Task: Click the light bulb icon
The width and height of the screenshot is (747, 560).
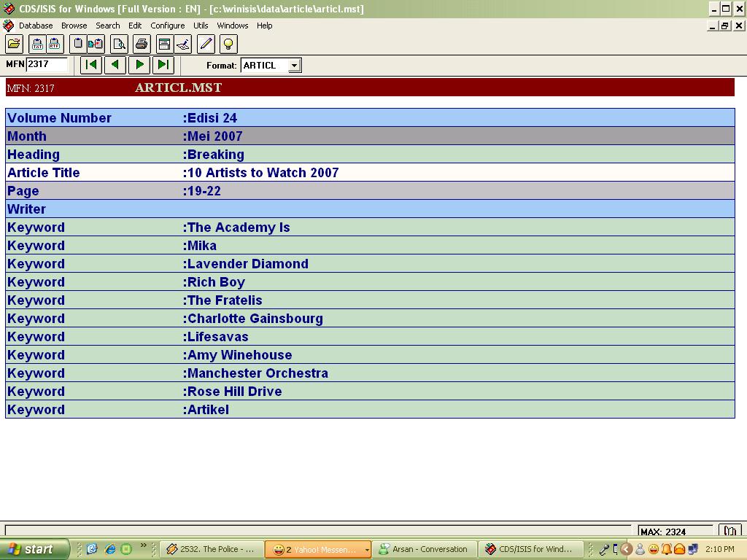Action: [228, 44]
